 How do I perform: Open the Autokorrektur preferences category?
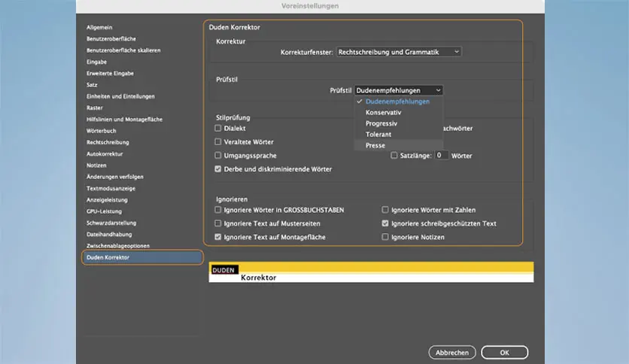click(105, 153)
